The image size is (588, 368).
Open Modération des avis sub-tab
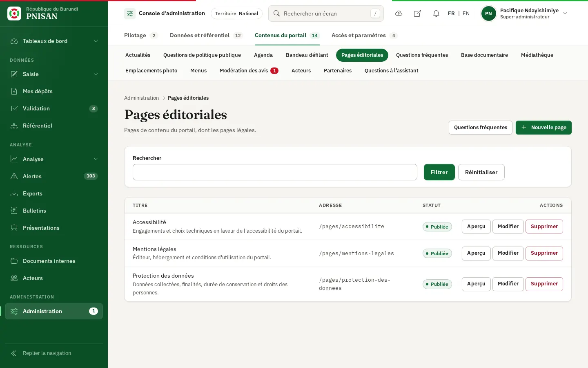pyautogui.click(x=249, y=71)
